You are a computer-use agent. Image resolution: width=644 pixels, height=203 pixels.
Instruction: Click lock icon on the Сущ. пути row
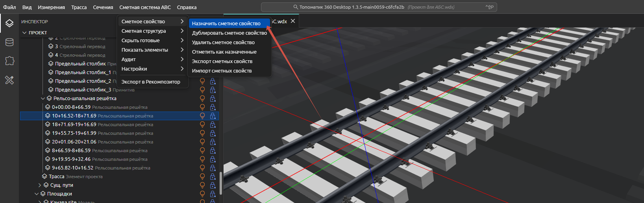click(x=213, y=185)
